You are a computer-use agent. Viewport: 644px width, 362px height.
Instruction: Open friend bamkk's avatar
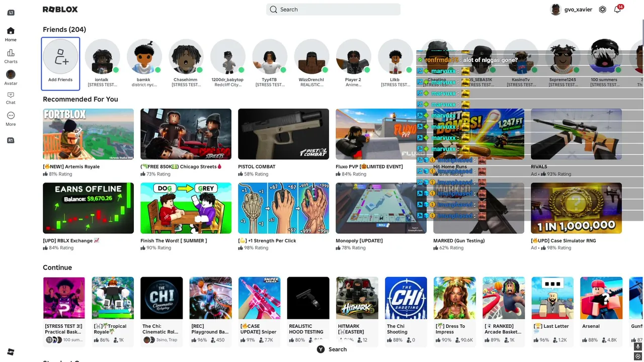(x=144, y=56)
